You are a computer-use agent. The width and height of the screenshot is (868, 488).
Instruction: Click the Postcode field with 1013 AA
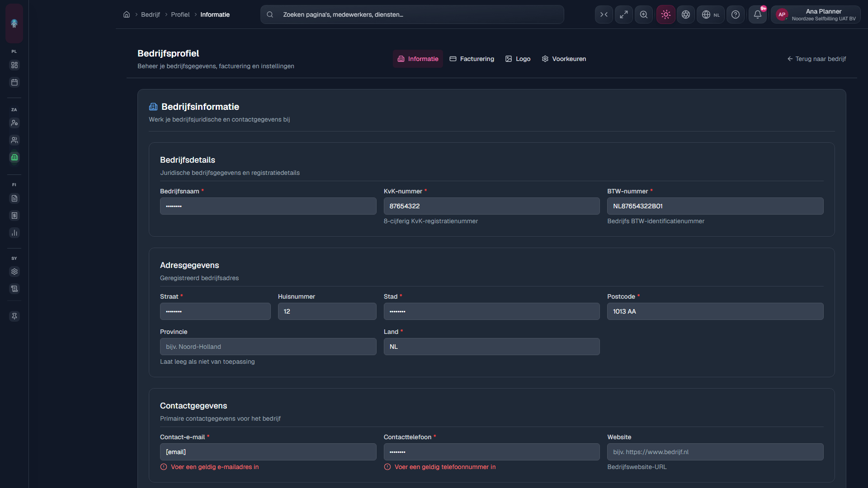coord(715,311)
